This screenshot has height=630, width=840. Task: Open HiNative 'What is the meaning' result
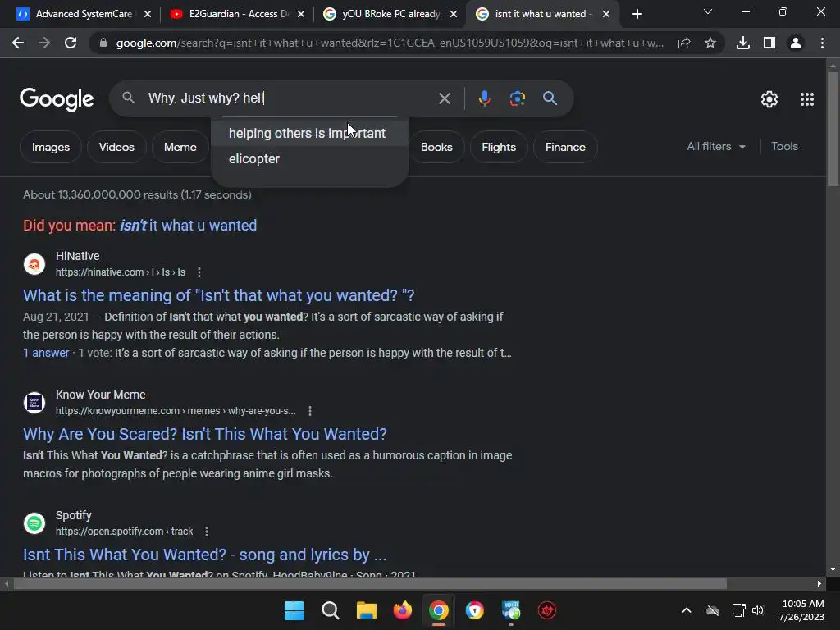(x=218, y=295)
